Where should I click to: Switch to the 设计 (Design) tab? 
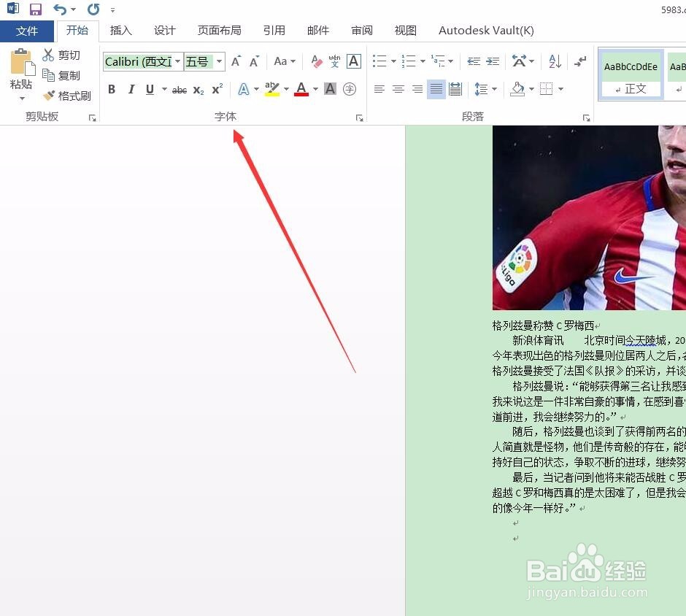pos(164,31)
